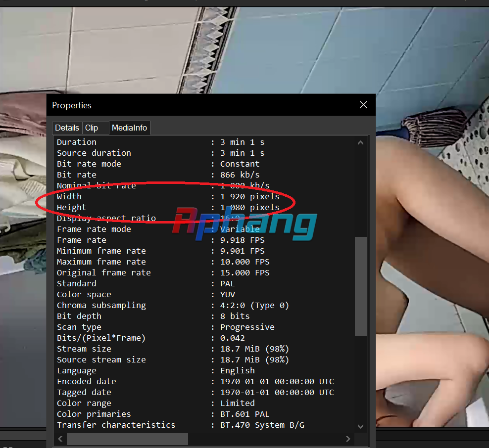Click the vertical scrollbar up arrow
Screen dimensions: 489x448
pyautogui.click(x=360, y=143)
